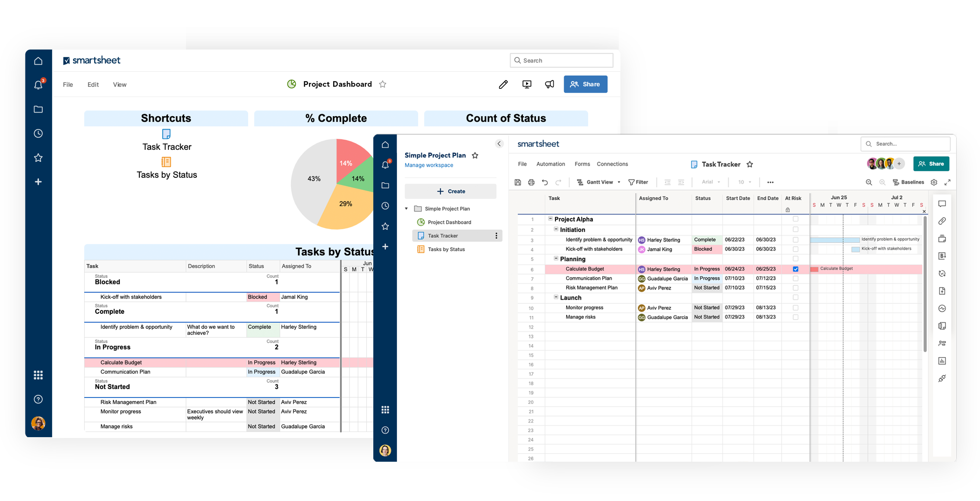Open Automation menu in Task Tracker
Screen dimensions: 980x501
550,164
